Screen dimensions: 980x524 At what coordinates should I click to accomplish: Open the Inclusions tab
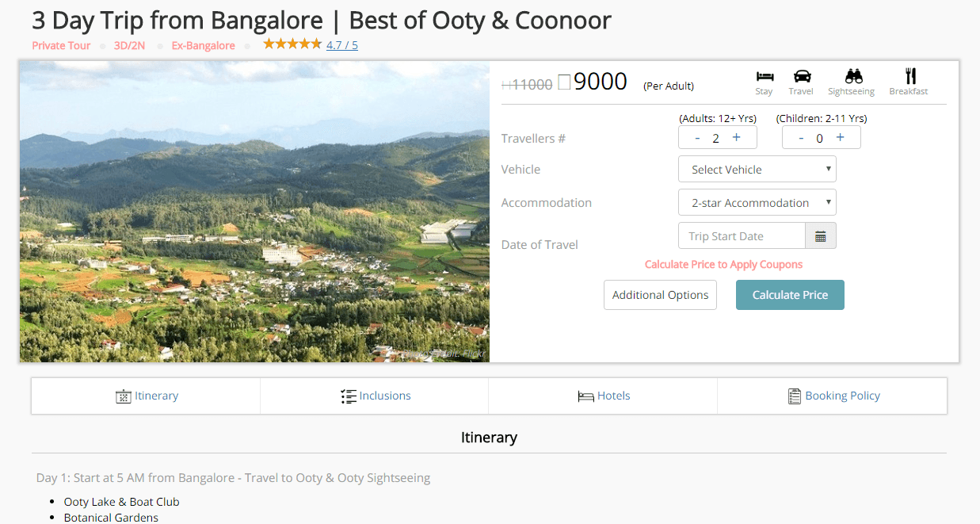tap(376, 396)
